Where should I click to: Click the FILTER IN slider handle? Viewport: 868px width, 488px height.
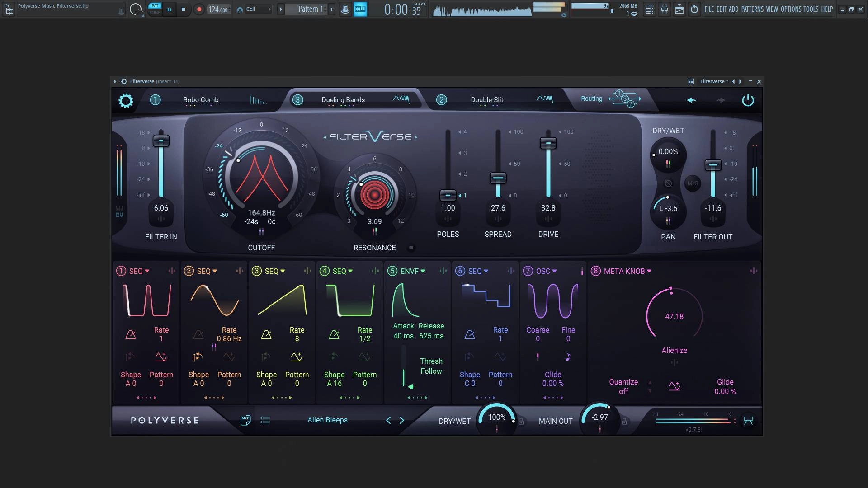coord(161,141)
